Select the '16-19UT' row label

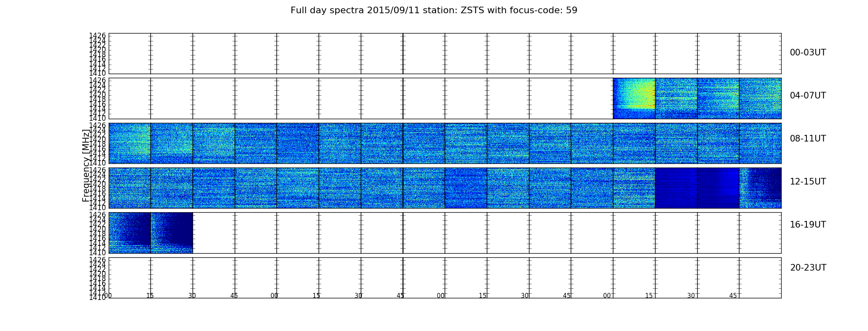[x=808, y=225]
